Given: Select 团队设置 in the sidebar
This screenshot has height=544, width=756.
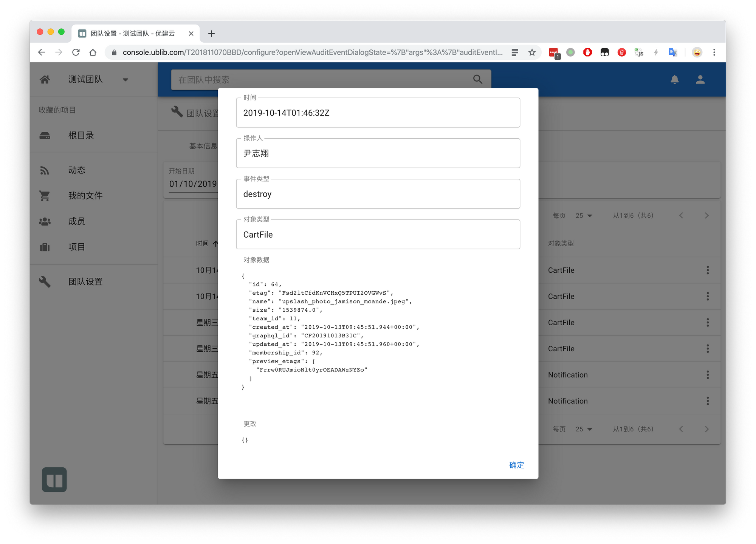Looking at the screenshot, I should [85, 282].
